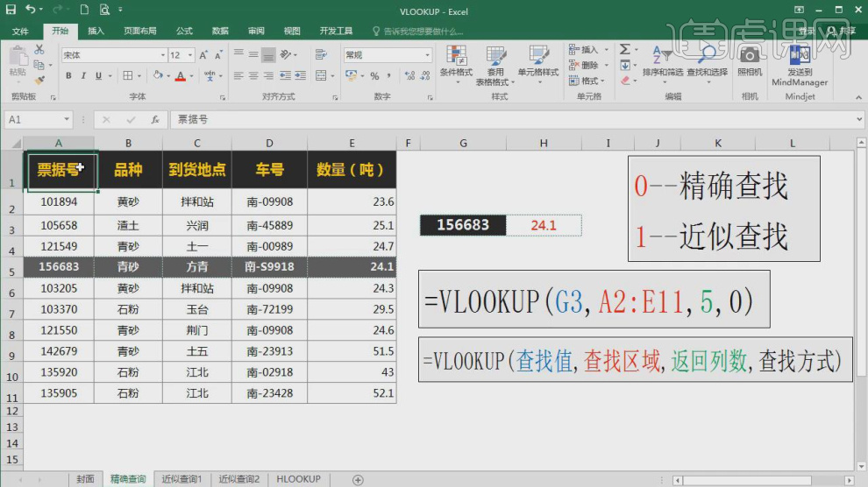868x487 pixels.
Task: Expand the formula bar
Action: point(859,119)
